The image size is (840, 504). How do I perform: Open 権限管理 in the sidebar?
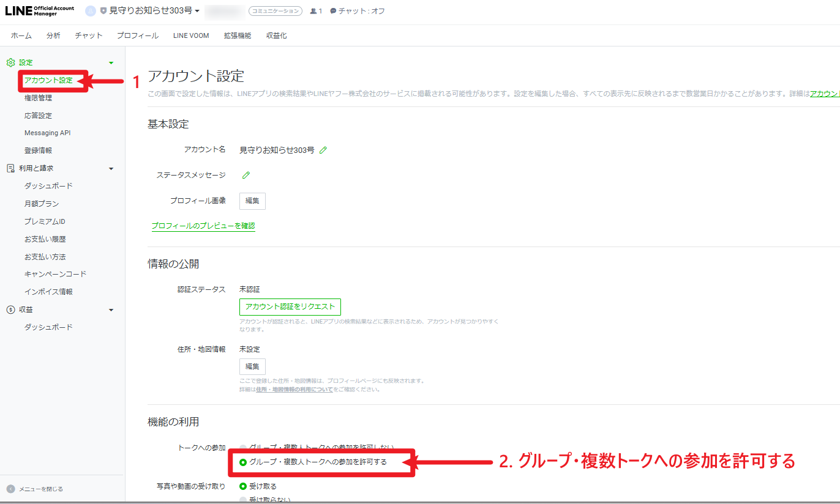tap(38, 98)
